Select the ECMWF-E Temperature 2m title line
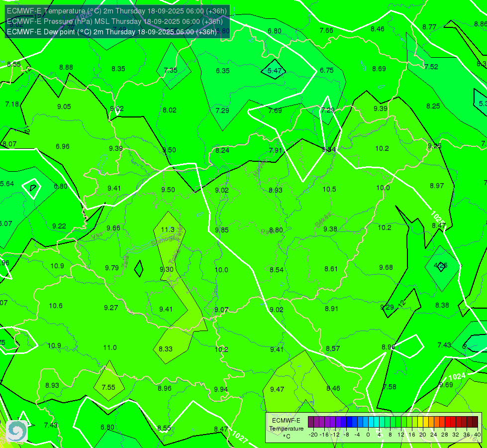The height and width of the screenshot is (448, 487). coord(117,11)
